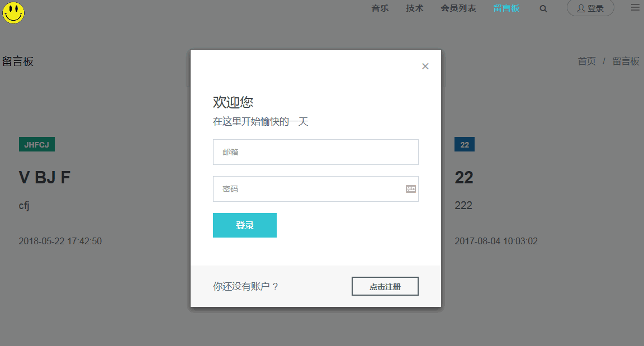Image resolution: width=644 pixels, height=346 pixels.
Task: Focus the 邮箱 email input field
Action: (x=315, y=151)
